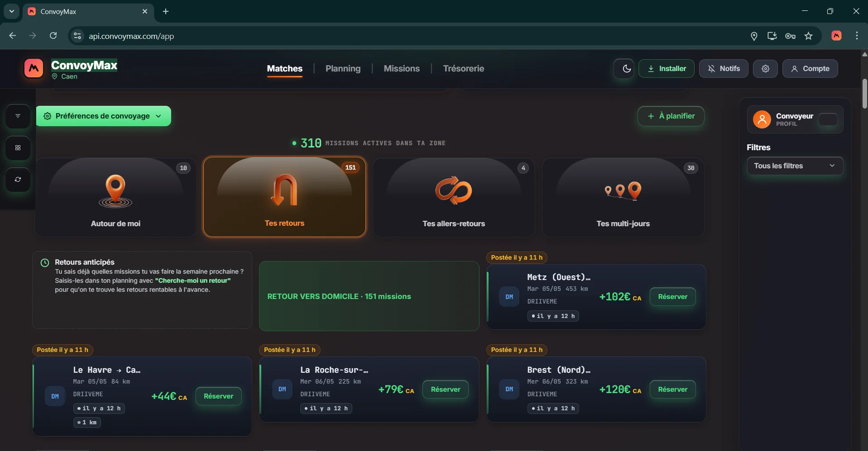Switch to Planning tab

point(343,69)
